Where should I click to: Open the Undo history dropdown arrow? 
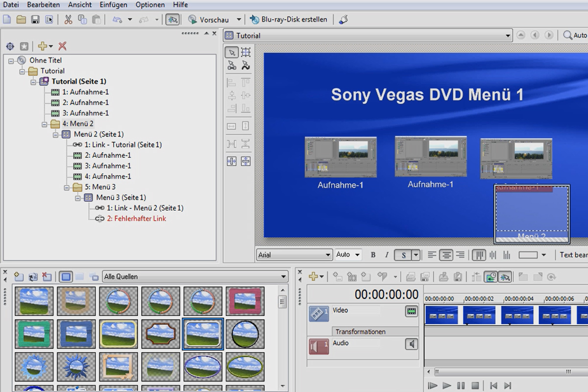130,20
